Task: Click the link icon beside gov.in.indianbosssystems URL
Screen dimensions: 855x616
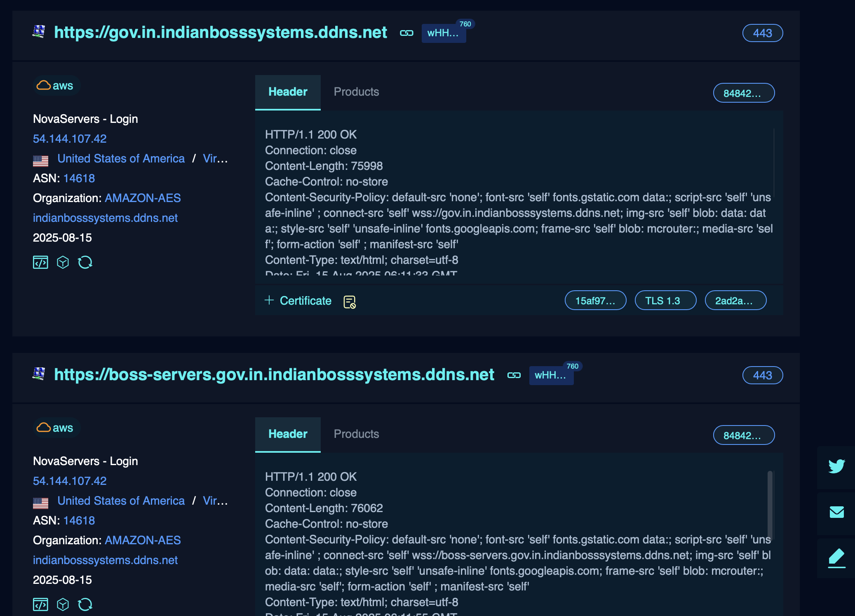Action: tap(406, 33)
